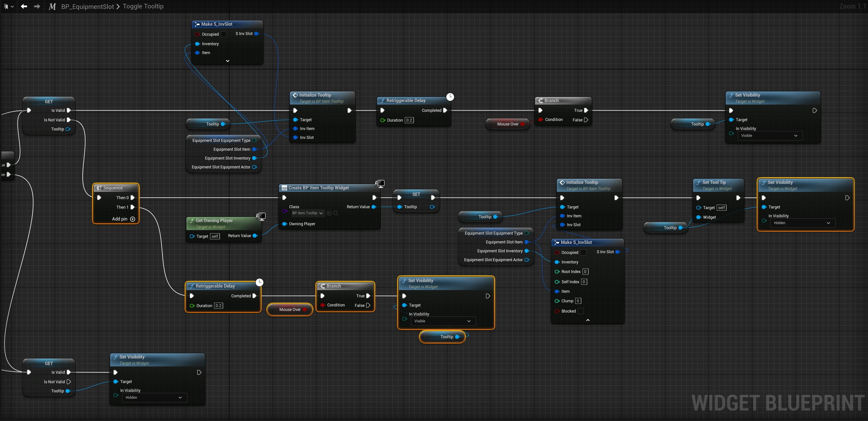868x421 pixels.
Task: Toggle the Occupied checkbox on upper Make S_InvSlot
Action: point(224,34)
